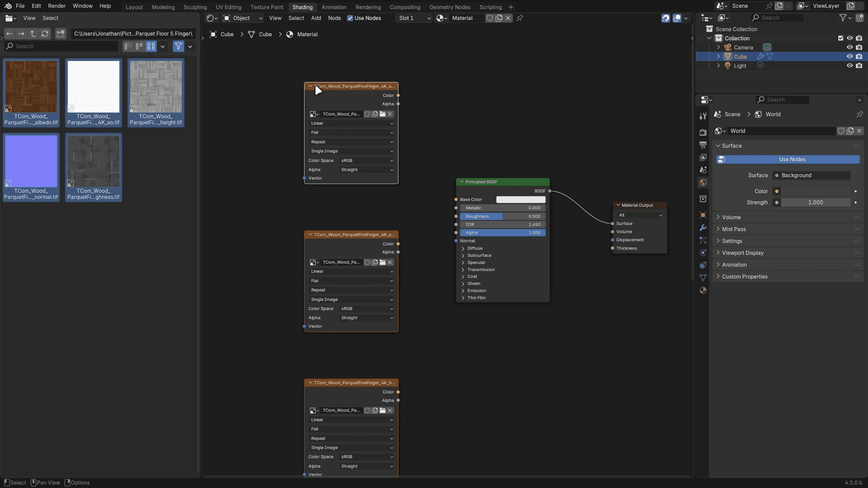Open the Color Space dropdown showing sRGB
This screenshot has width=868, height=488.
coord(366,160)
